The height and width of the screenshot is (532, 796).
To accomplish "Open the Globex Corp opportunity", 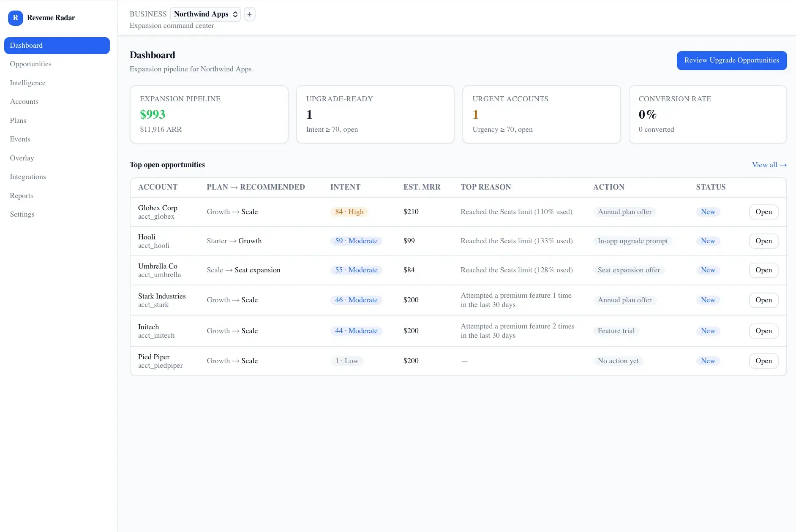I will point(763,212).
